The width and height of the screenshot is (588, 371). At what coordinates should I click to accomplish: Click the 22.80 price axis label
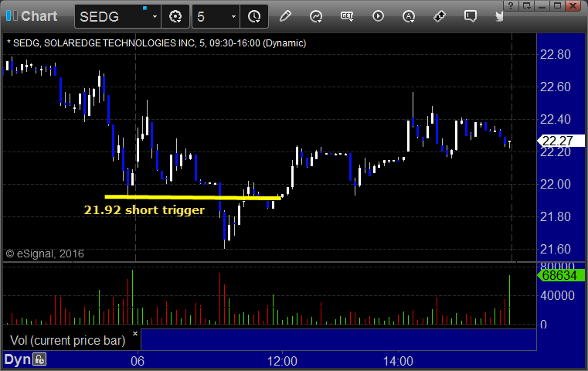click(x=555, y=54)
